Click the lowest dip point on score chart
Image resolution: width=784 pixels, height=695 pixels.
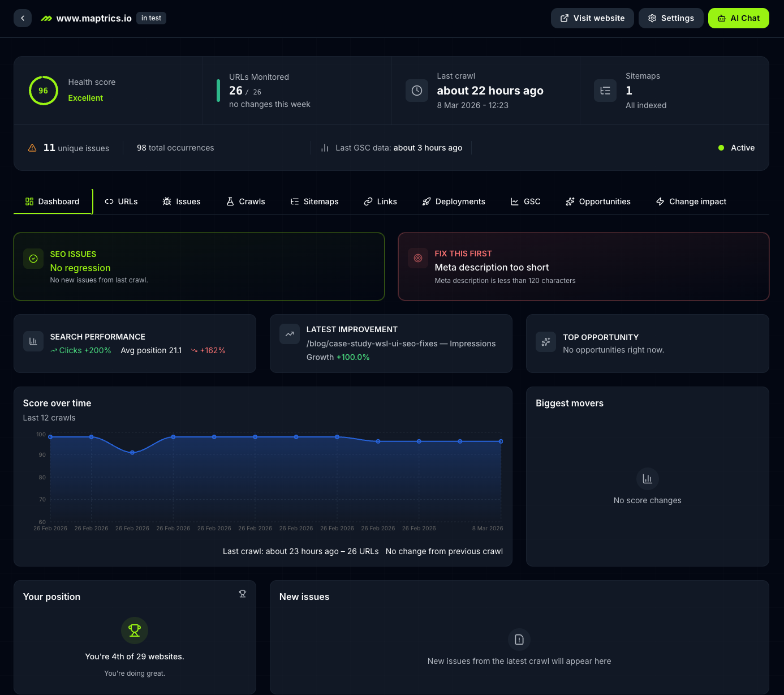132,453
